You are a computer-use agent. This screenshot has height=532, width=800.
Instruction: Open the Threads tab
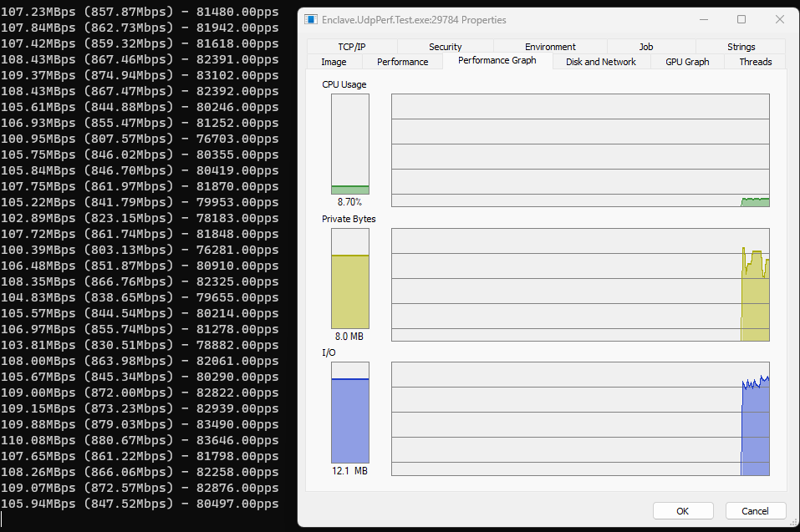(755, 62)
